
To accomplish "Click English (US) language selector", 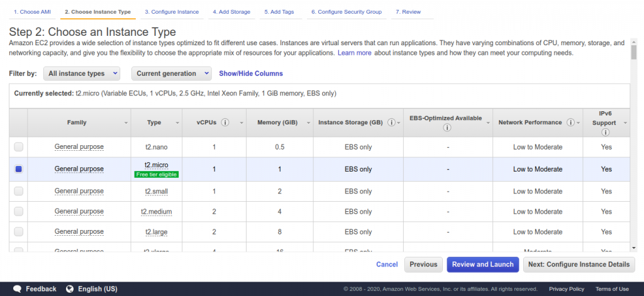I will click(97, 288).
